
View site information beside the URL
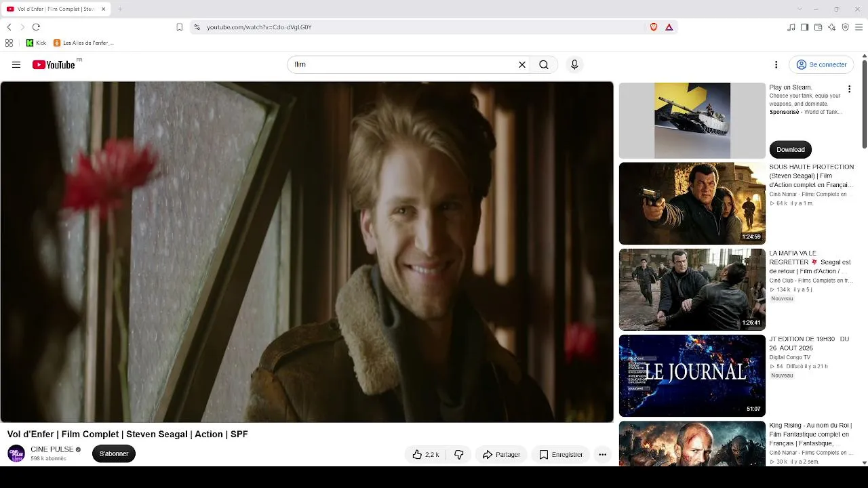(197, 27)
